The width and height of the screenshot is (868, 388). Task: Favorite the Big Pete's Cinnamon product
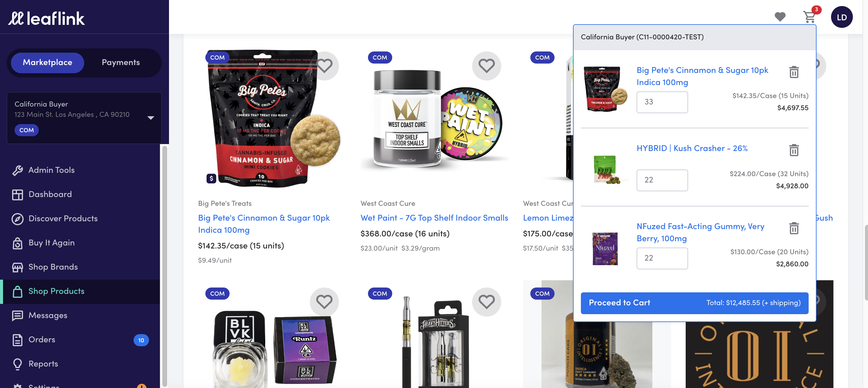click(324, 66)
